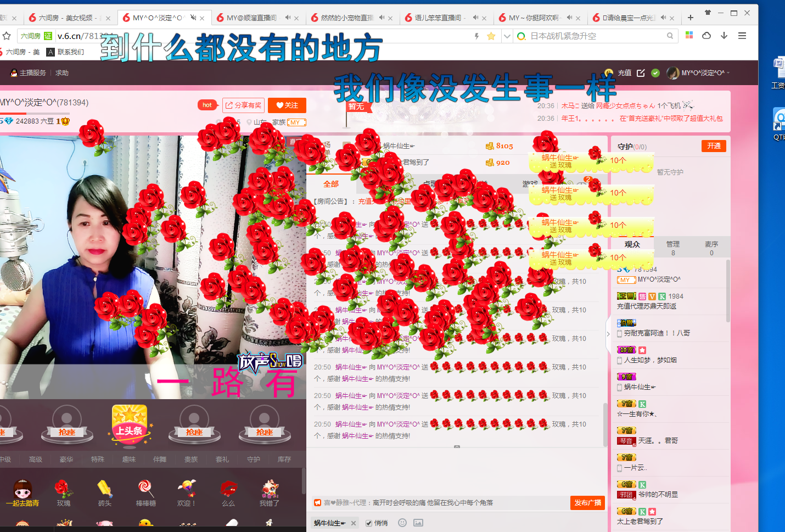Open the colorful apps grid icon

click(689, 35)
